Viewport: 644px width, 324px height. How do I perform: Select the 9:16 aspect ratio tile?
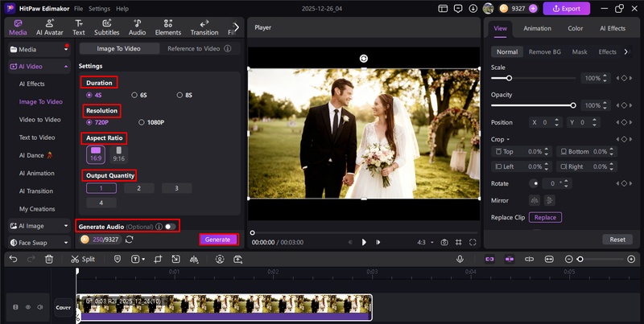pyautogui.click(x=118, y=154)
